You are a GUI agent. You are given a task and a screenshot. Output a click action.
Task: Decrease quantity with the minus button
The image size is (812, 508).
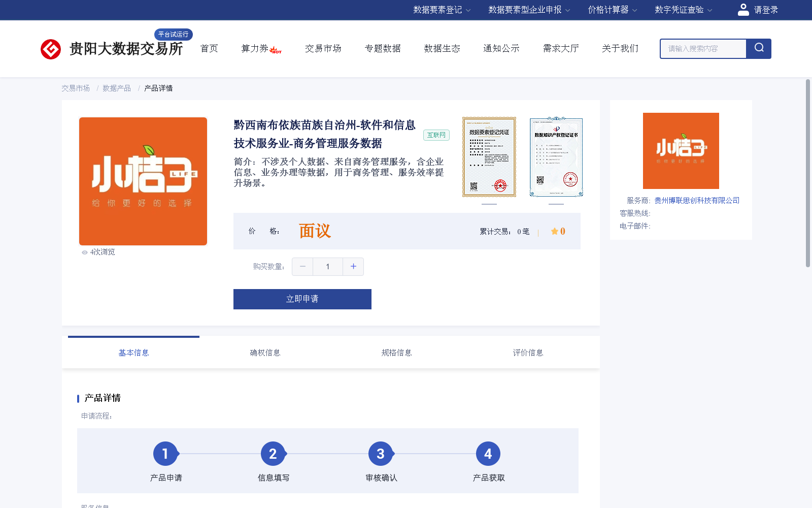302,267
